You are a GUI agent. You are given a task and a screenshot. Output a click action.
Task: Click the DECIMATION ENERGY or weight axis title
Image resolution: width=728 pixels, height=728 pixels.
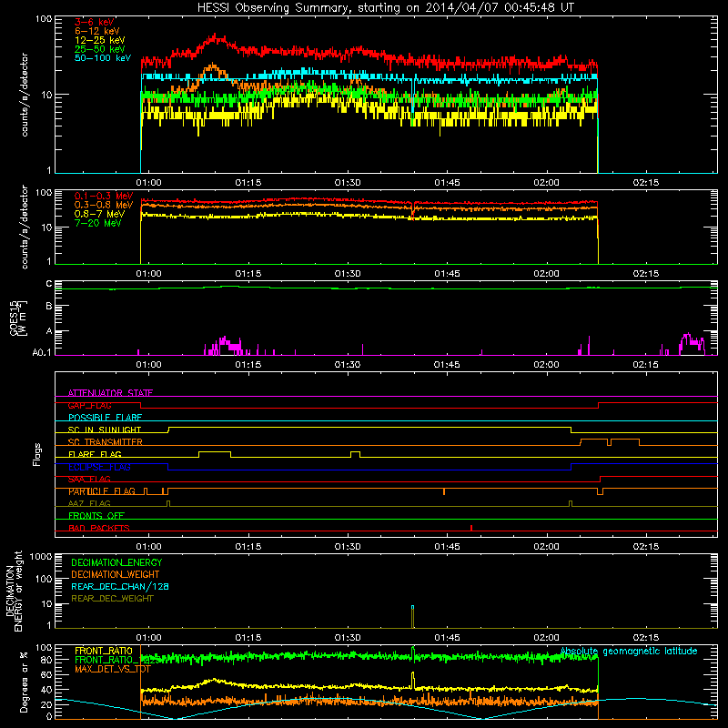pos(14,591)
